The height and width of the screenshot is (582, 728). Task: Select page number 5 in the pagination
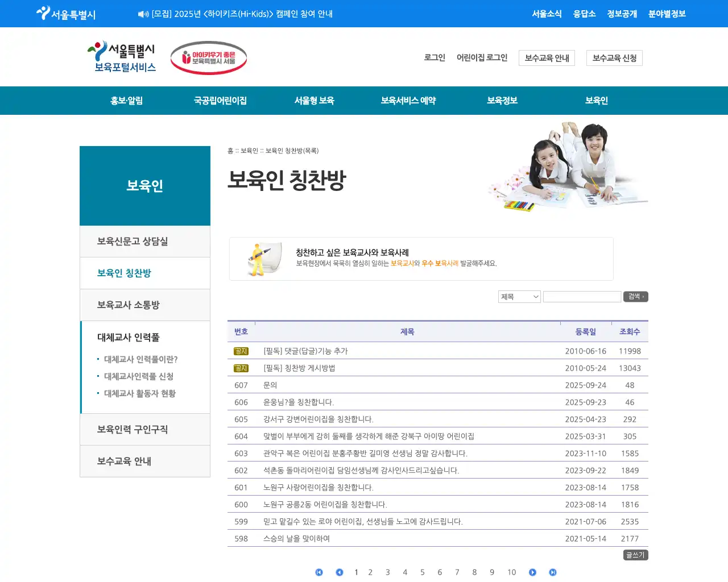(423, 572)
